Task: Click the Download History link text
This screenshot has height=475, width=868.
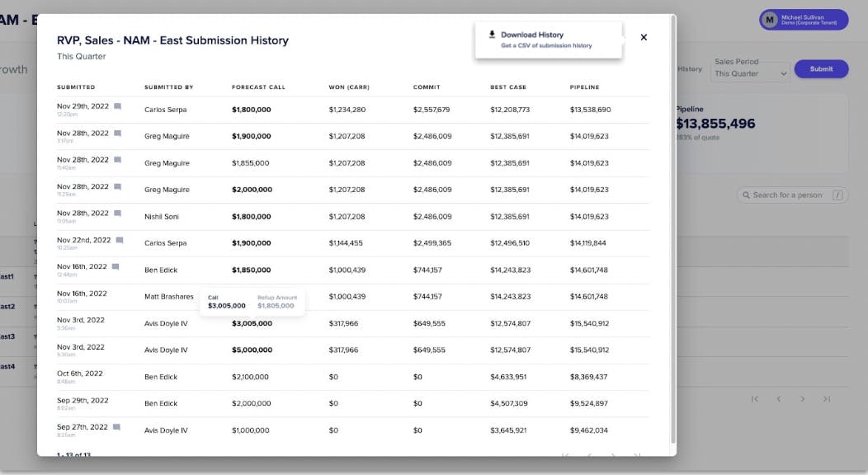Action: (x=532, y=35)
